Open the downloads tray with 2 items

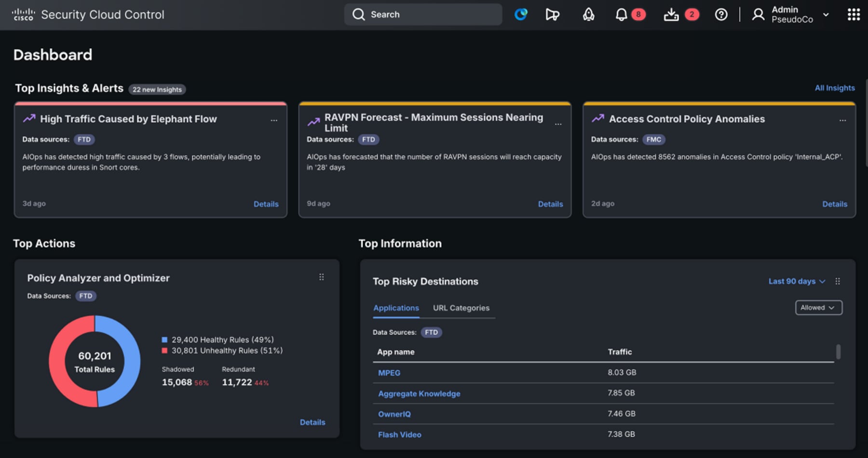click(671, 14)
